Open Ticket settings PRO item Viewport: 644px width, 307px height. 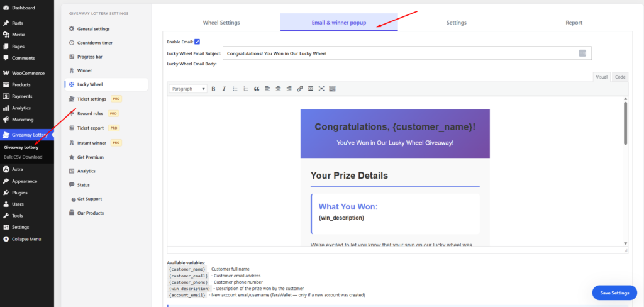point(106,99)
